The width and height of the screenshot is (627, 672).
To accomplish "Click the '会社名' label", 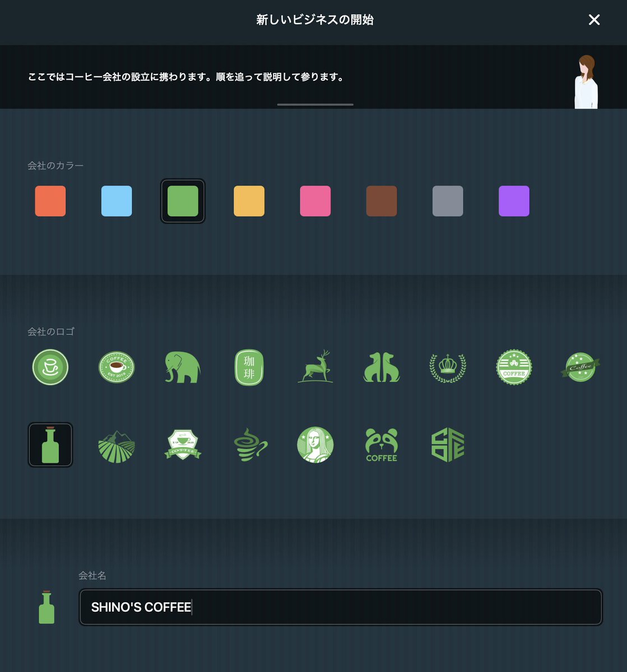I will [x=92, y=575].
